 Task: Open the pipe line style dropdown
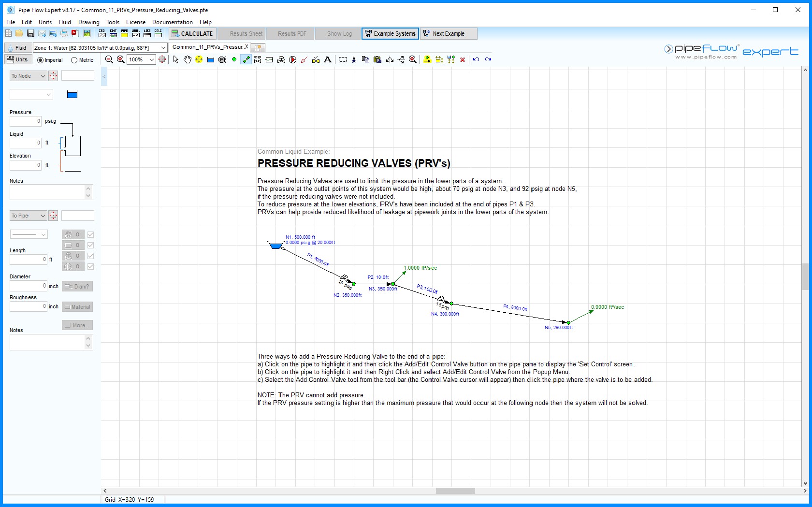(x=29, y=234)
